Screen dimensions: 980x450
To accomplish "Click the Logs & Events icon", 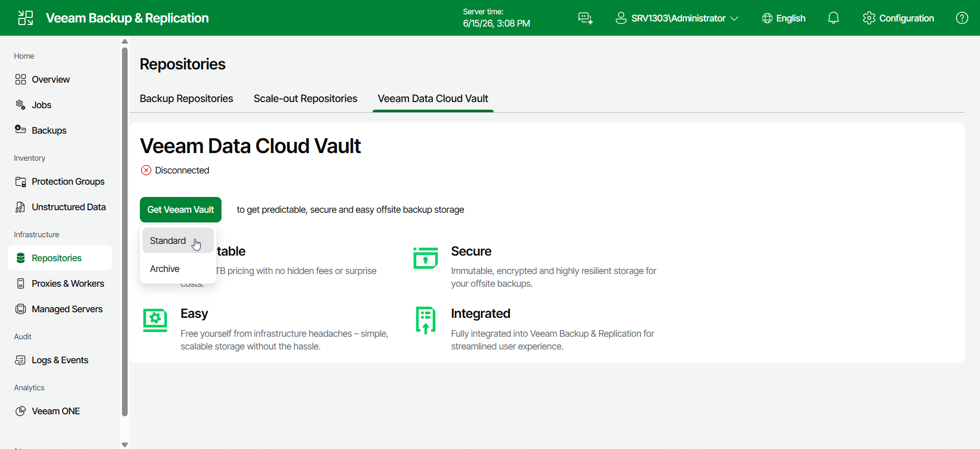I will [x=20, y=360].
